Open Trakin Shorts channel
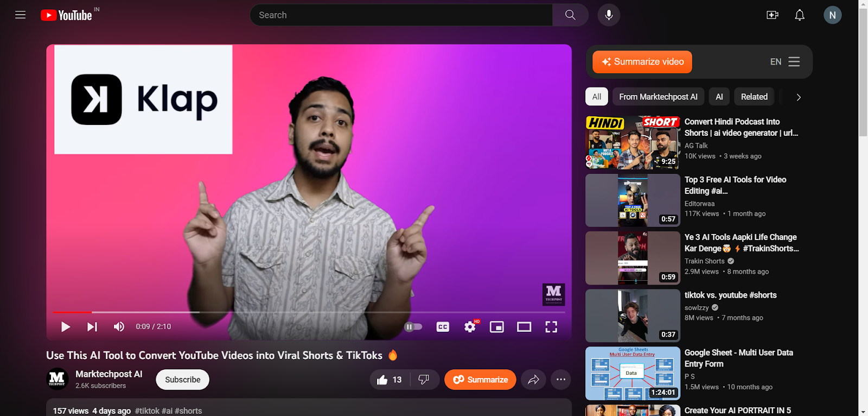868x416 pixels. pos(704,261)
